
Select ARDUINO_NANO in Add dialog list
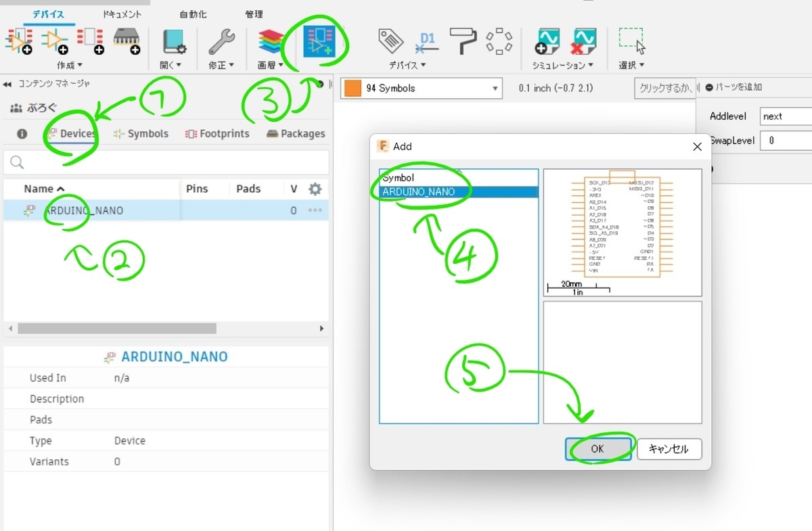(x=459, y=192)
